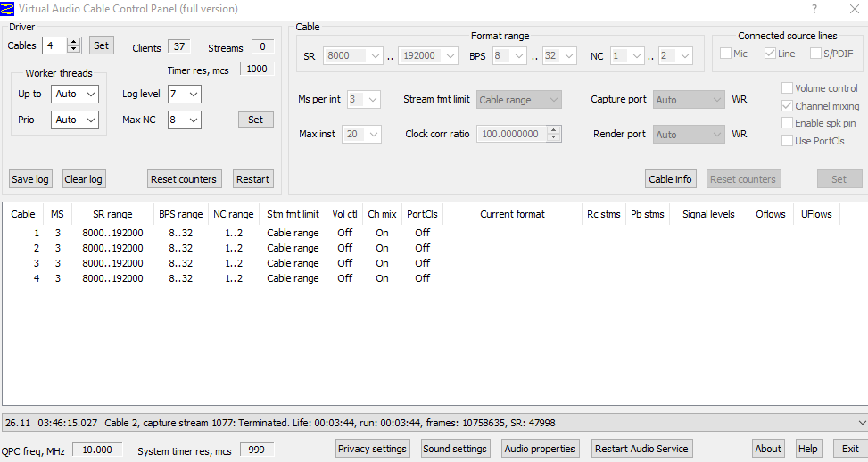Open the About dialog
The width and height of the screenshot is (868, 462).
coord(768,449)
